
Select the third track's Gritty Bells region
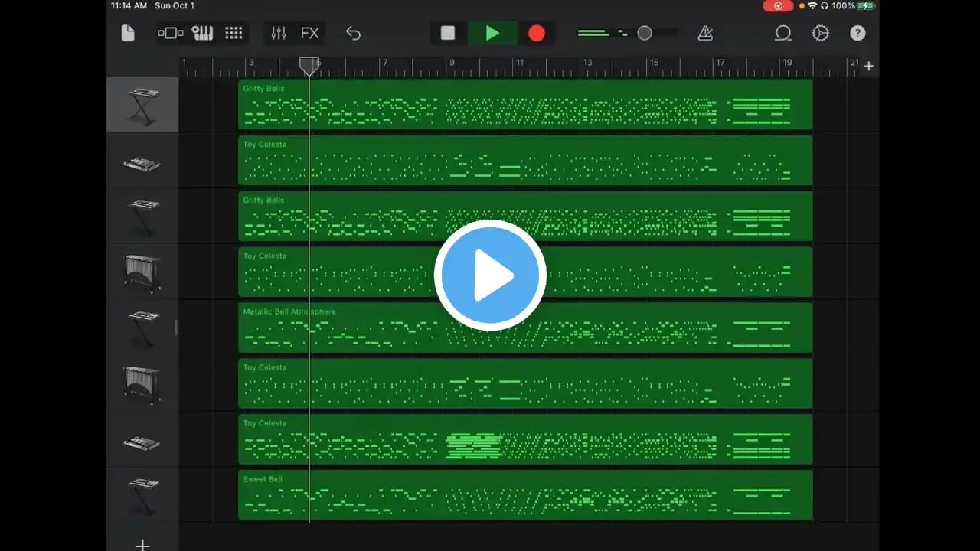point(525,217)
